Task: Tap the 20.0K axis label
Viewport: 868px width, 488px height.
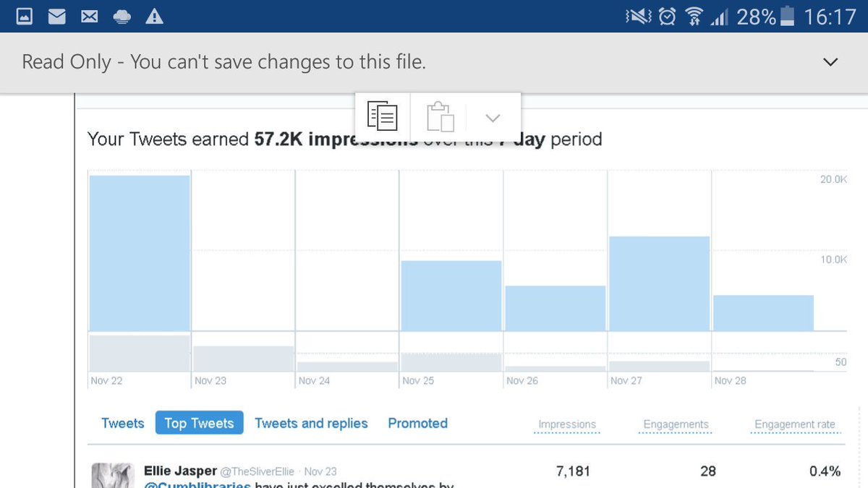Action: click(833, 179)
